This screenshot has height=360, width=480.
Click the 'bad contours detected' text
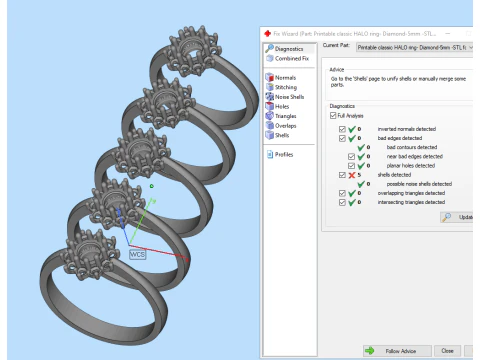click(x=412, y=147)
